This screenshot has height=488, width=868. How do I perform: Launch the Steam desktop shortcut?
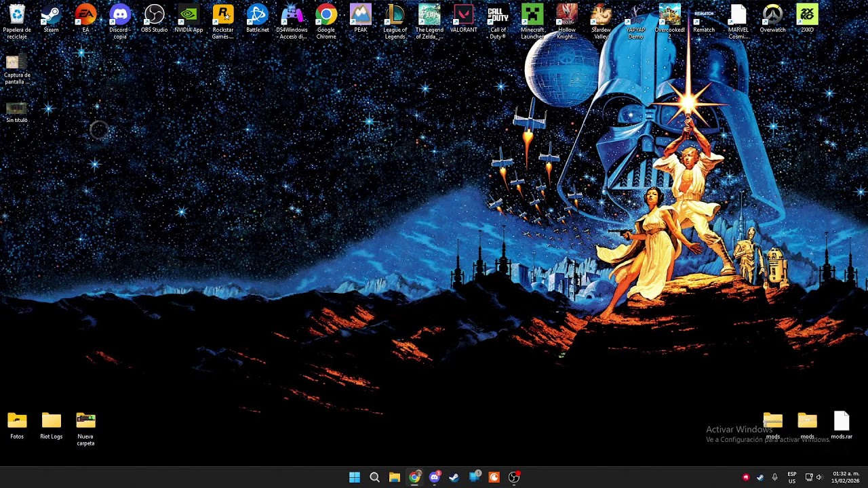pos(51,19)
